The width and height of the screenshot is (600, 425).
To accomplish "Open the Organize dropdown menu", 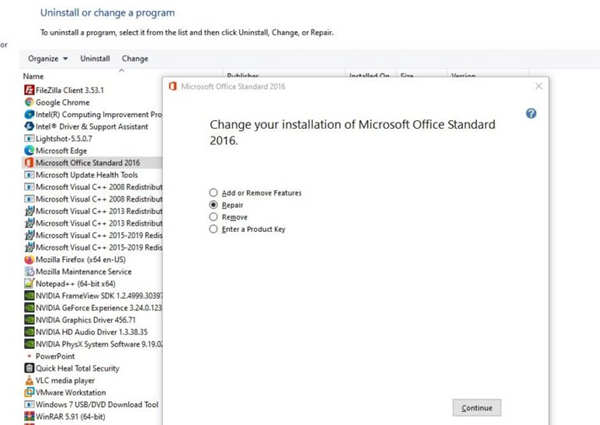I will pos(48,59).
